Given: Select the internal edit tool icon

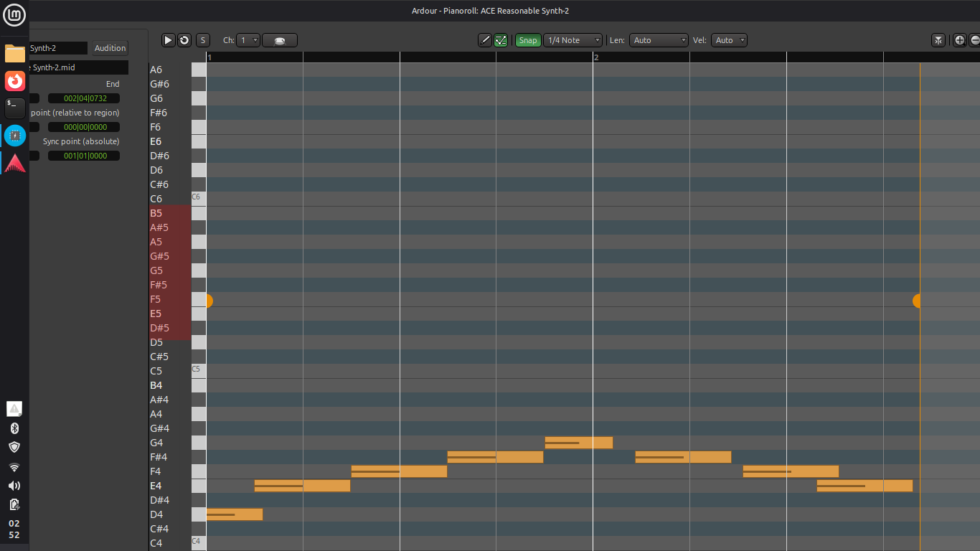Looking at the screenshot, I should tap(501, 40).
